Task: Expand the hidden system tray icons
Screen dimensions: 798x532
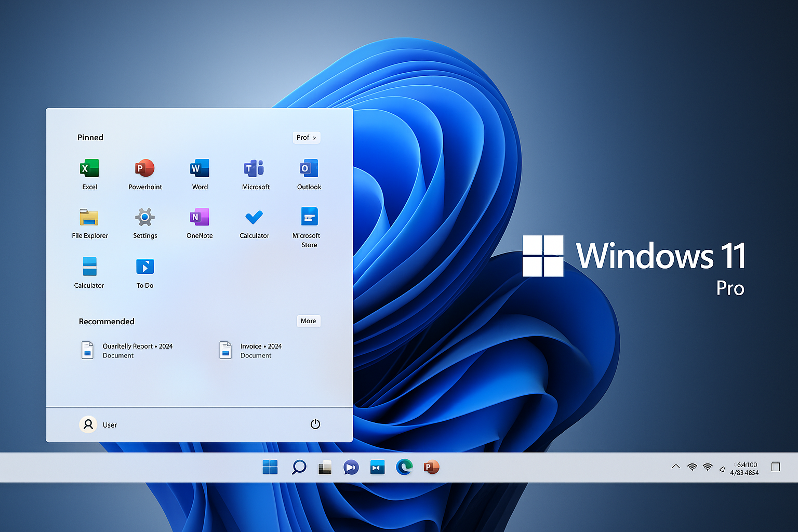Action: (675, 467)
